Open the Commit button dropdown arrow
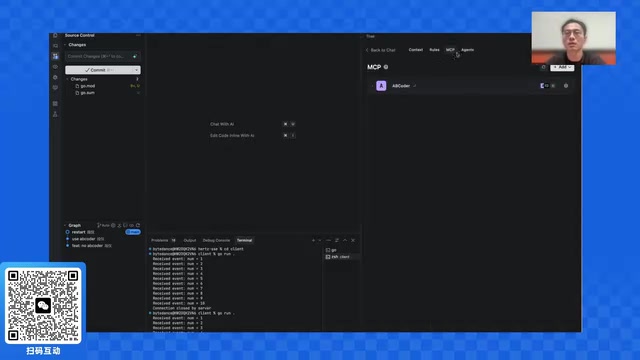The height and width of the screenshot is (360, 640). [x=136, y=70]
